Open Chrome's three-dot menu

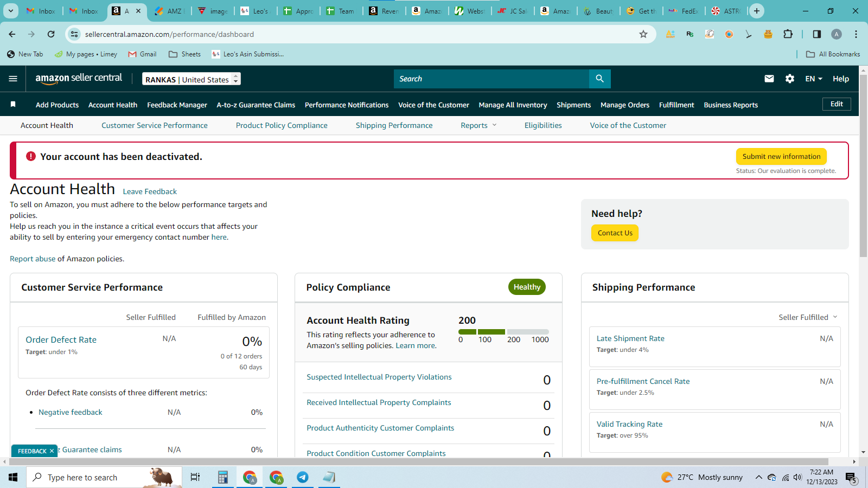(856, 34)
